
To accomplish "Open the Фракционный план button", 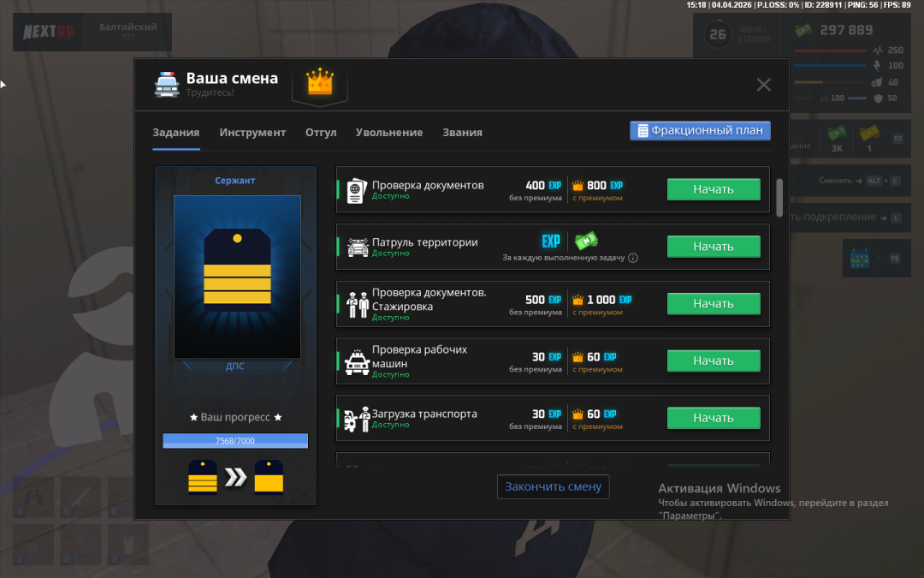I will (x=700, y=131).
